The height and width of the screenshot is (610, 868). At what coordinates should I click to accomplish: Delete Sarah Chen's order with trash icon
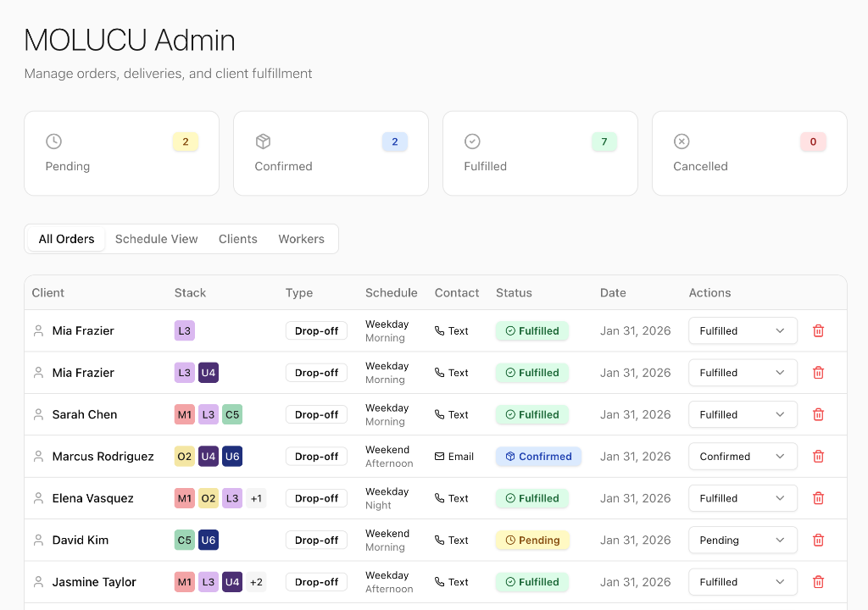[818, 414]
